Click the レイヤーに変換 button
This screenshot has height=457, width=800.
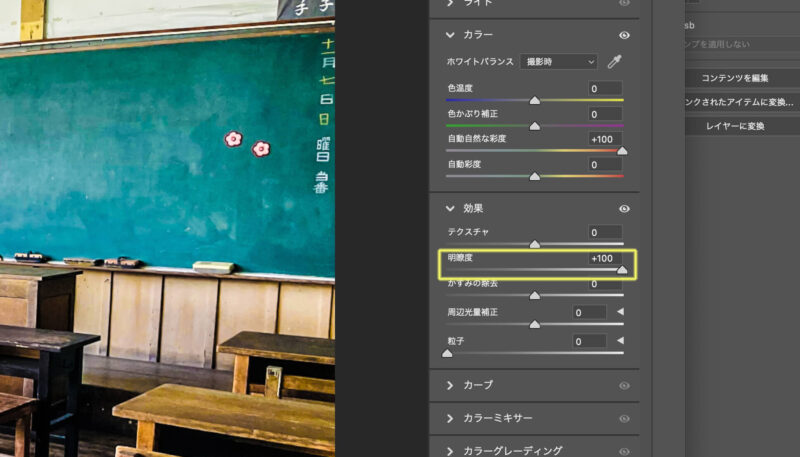click(x=742, y=126)
